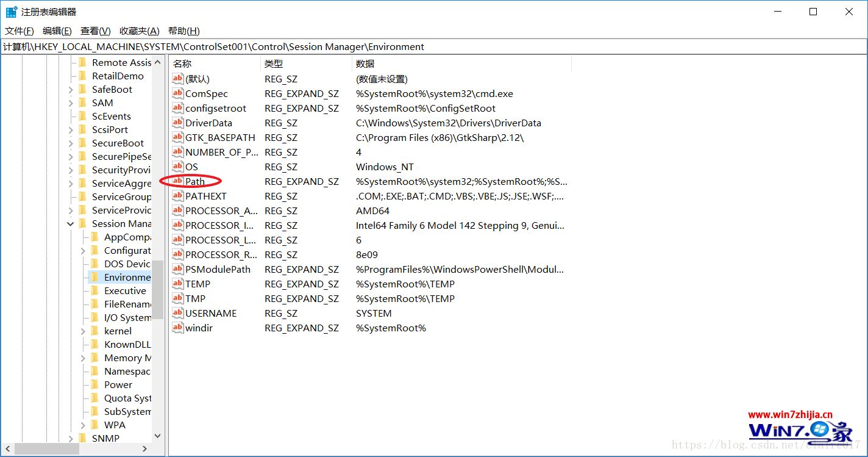Open the 帮助(H) menu
The height and width of the screenshot is (457, 868).
pos(183,31)
